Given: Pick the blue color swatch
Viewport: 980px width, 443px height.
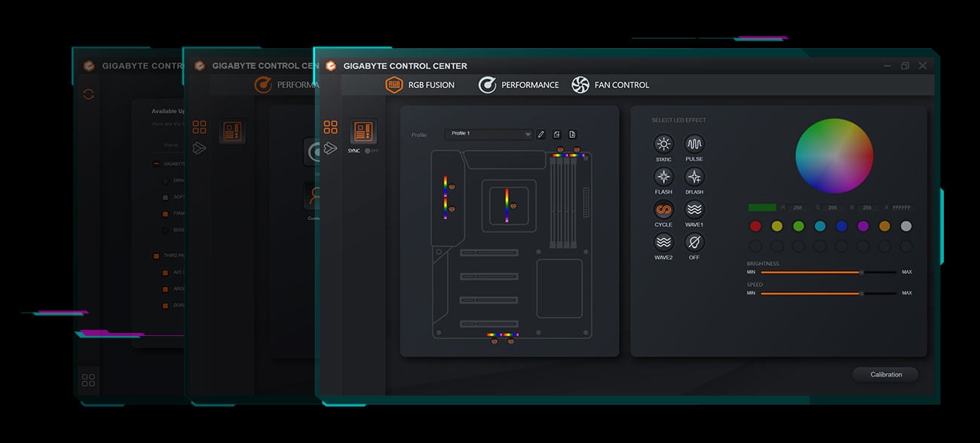Looking at the screenshot, I should (x=844, y=225).
